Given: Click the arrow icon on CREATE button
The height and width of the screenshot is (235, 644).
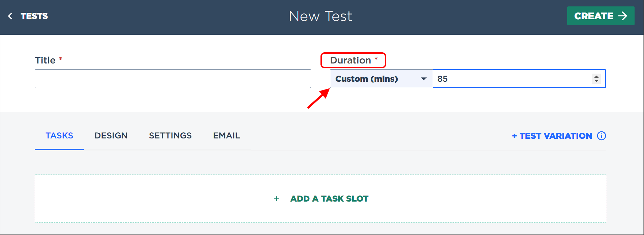Looking at the screenshot, I should 622,16.
